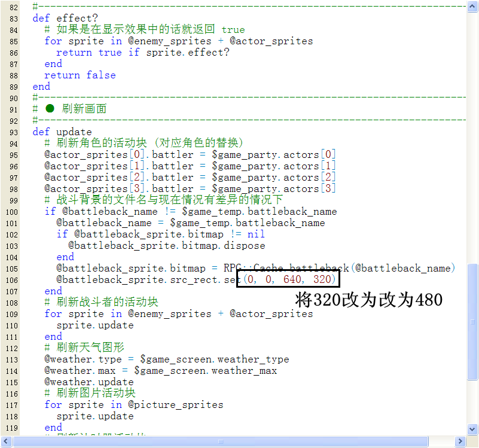Click line number 100 in gutter

tap(12, 212)
